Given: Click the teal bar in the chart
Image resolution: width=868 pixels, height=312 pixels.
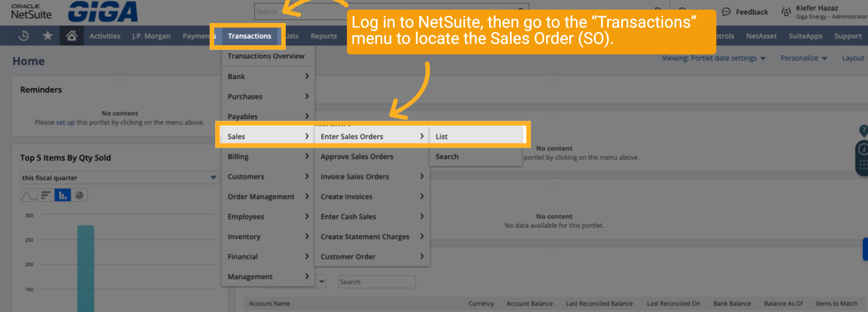Looking at the screenshot, I should pos(85,269).
